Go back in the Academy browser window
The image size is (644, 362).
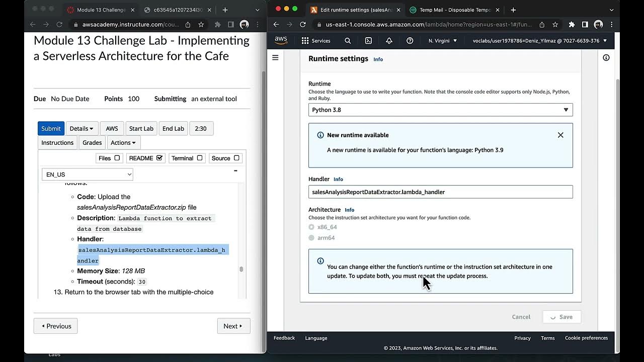[33, 24]
